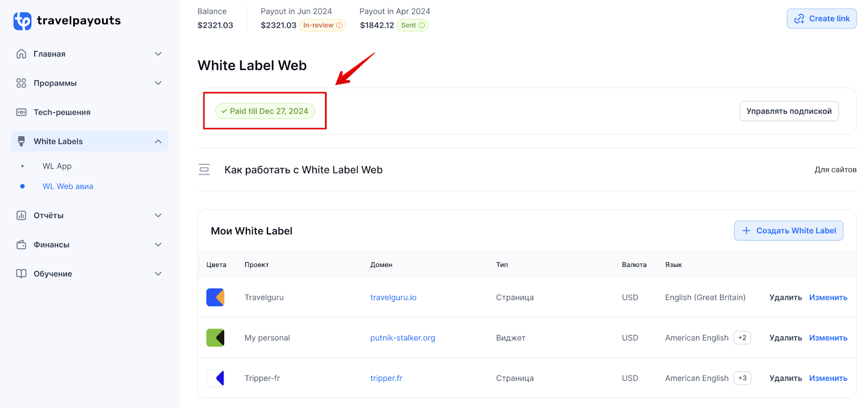Image resolution: width=868 pixels, height=408 pixels.
Task: Open the putnik-stalker.org domain link
Action: (403, 337)
